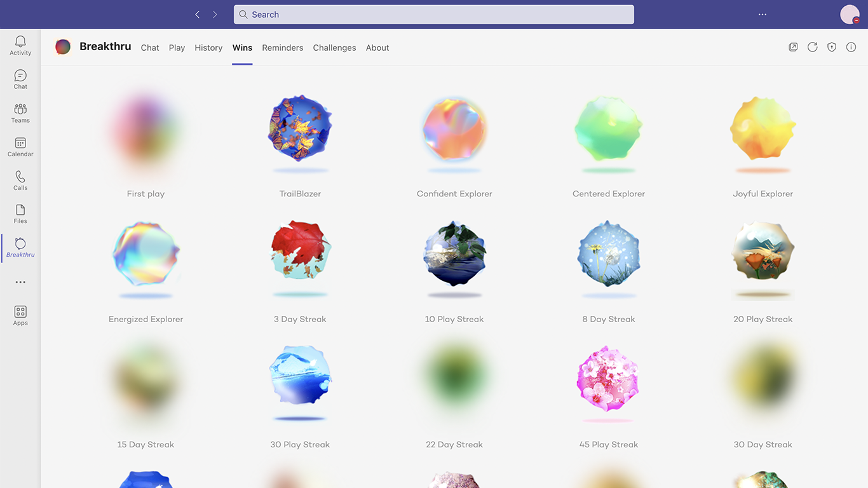Switch to the Chat tab
This screenshot has height=488, width=868.
tap(150, 48)
